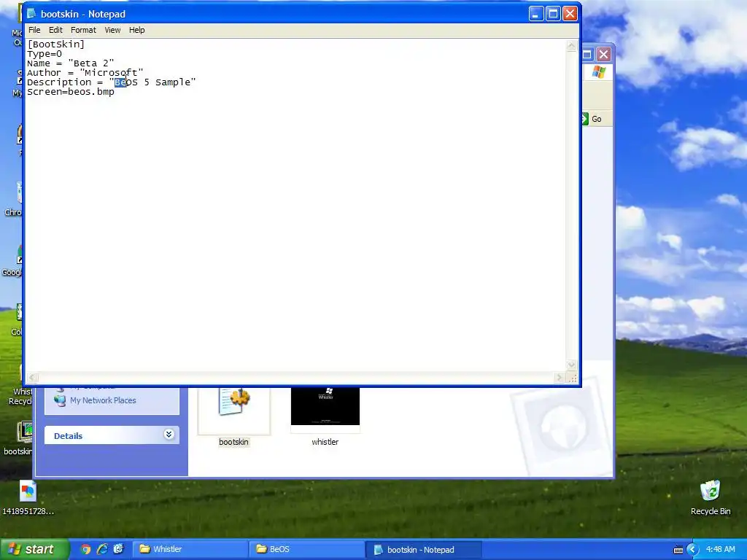Click the highlighted "Be" in Description line
The width and height of the screenshot is (747, 560).
(120, 82)
